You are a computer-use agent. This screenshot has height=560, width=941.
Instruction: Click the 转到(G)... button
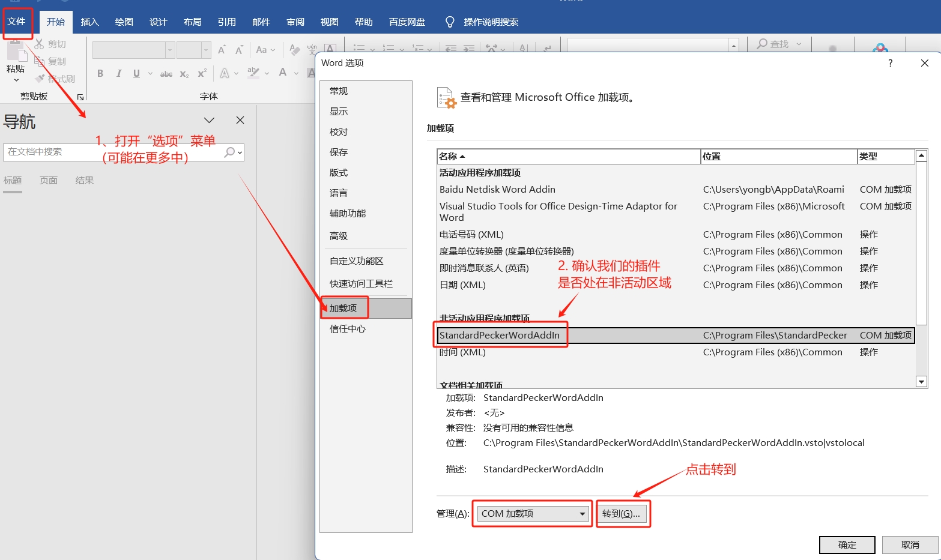click(x=622, y=514)
